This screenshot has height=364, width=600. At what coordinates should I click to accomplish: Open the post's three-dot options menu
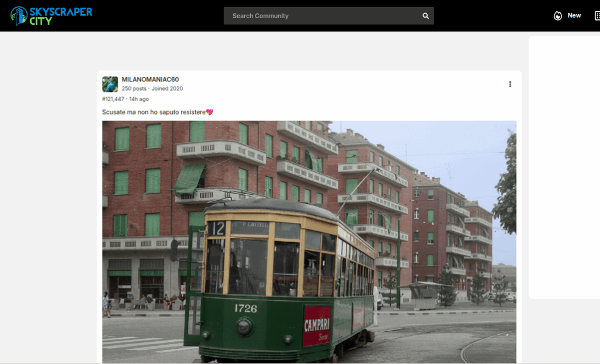pyautogui.click(x=510, y=84)
